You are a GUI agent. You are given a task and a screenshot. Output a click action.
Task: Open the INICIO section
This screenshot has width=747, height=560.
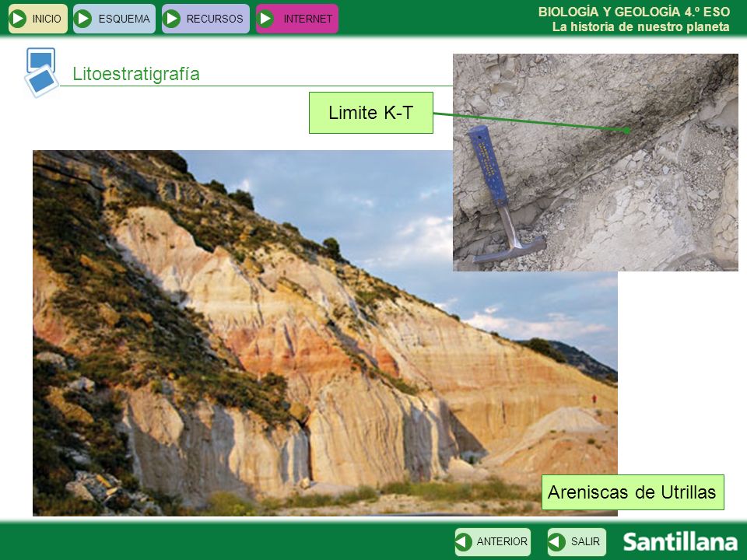[38, 19]
